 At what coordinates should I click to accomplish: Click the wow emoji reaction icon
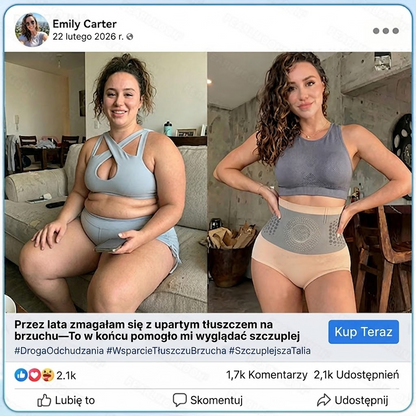[48, 375]
